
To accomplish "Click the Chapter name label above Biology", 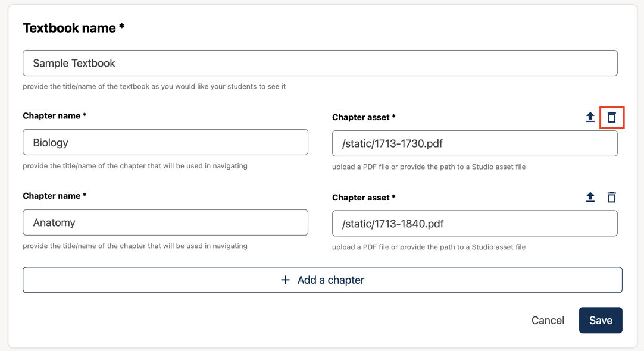I will (x=54, y=116).
